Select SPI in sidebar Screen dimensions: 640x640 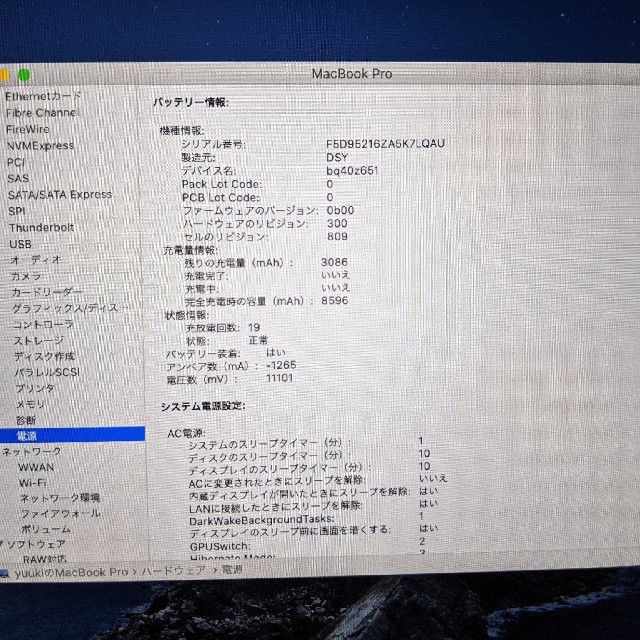[17, 211]
